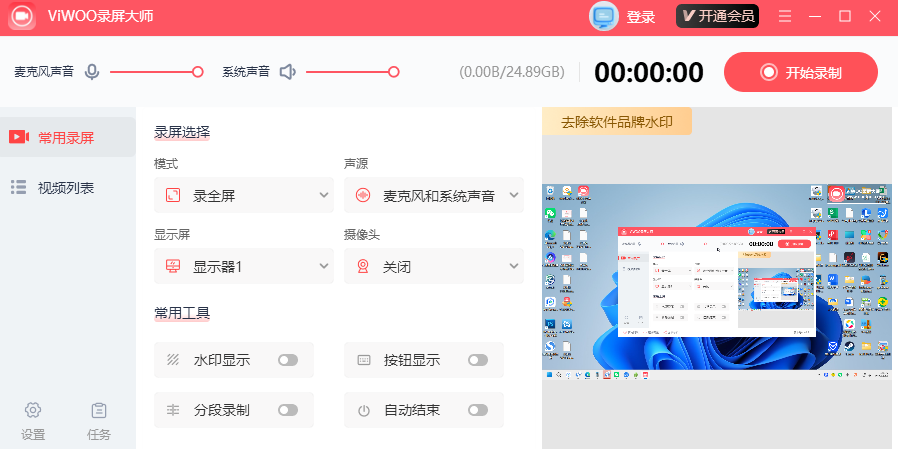Click the 录全屏 fullscreen mode icon

[173, 195]
